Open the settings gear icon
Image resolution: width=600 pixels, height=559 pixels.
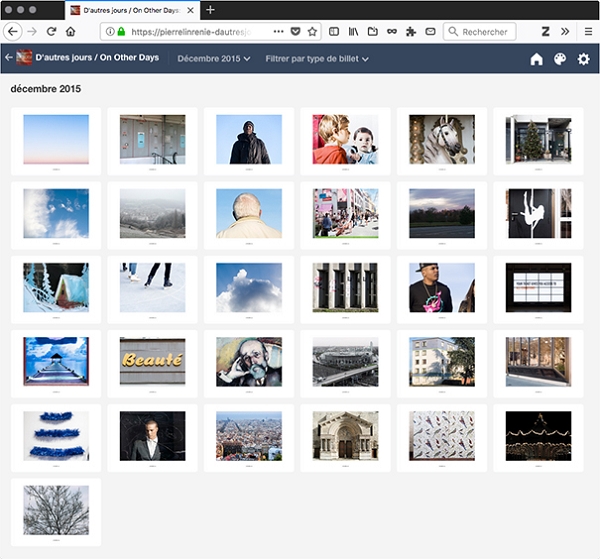coord(584,59)
